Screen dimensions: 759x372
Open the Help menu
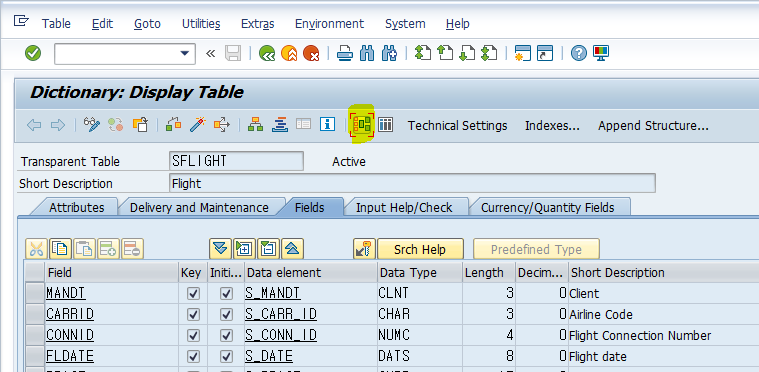(457, 24)
